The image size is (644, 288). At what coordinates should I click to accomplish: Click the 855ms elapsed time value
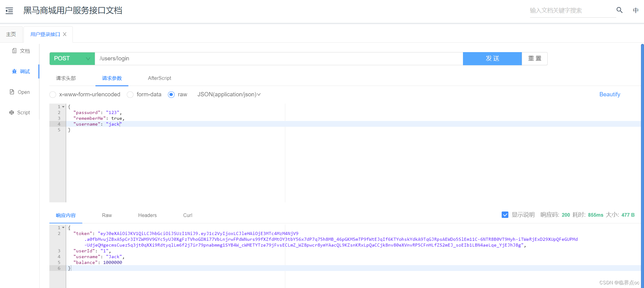pyautogui.click(x=596, y=215)
